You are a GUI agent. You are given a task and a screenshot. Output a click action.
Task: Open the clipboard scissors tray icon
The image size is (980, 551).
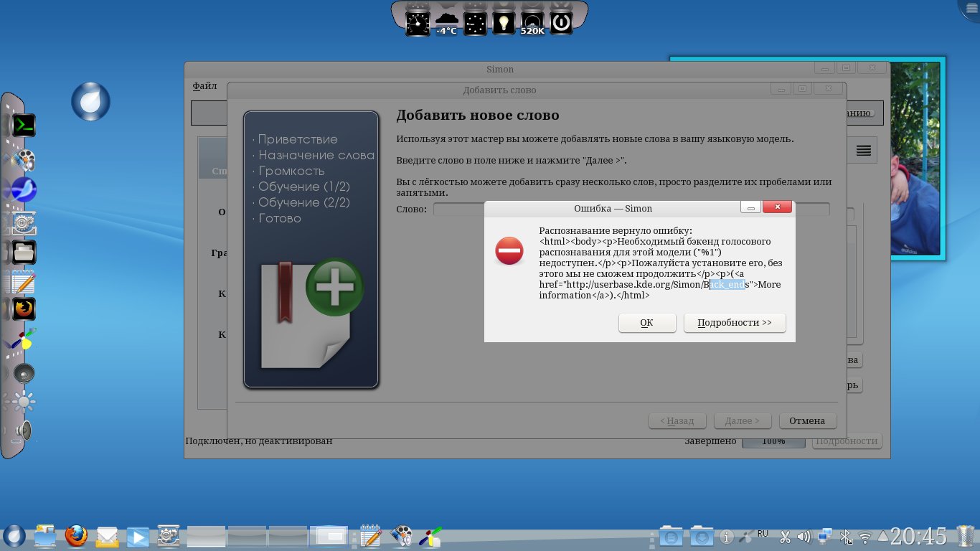pos(784,537)
